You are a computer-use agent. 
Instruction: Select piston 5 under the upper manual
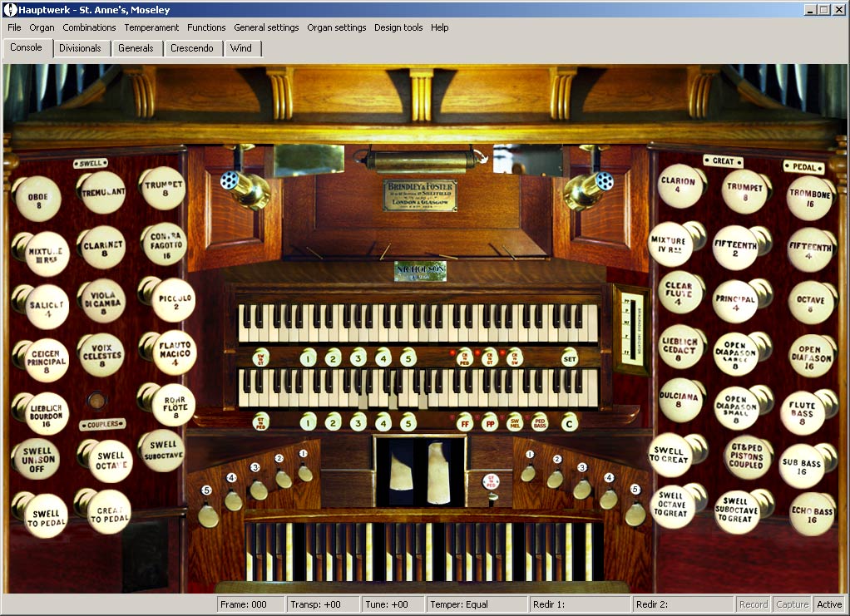pyautogui.click(x=408, y=357)
